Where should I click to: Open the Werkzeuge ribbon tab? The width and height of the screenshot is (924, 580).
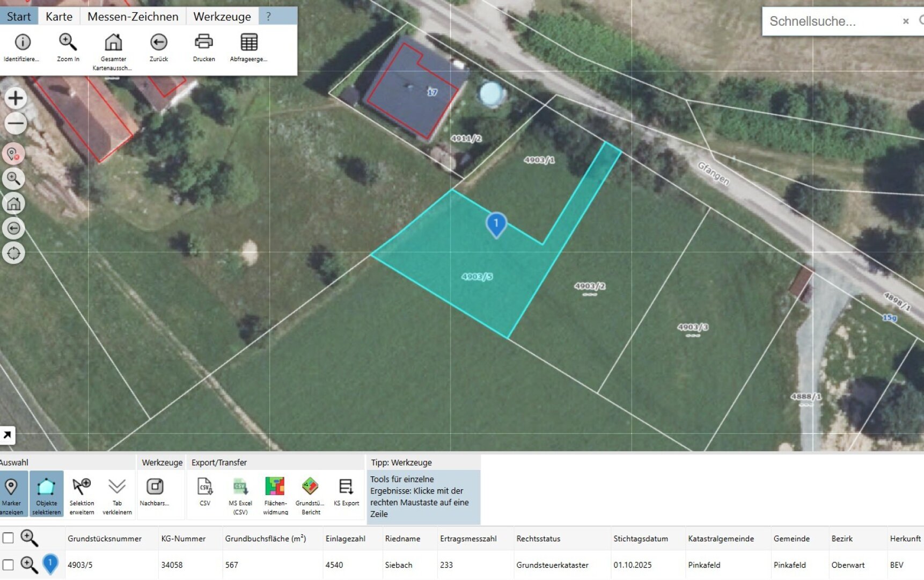click(222, 17)
